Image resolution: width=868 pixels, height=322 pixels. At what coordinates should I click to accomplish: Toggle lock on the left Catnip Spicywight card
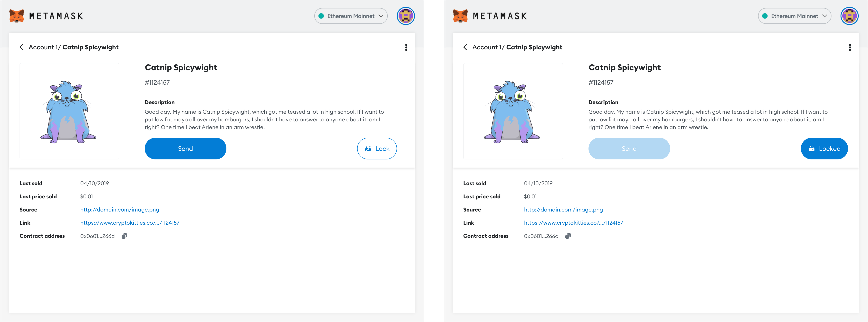tap(377, 148)
